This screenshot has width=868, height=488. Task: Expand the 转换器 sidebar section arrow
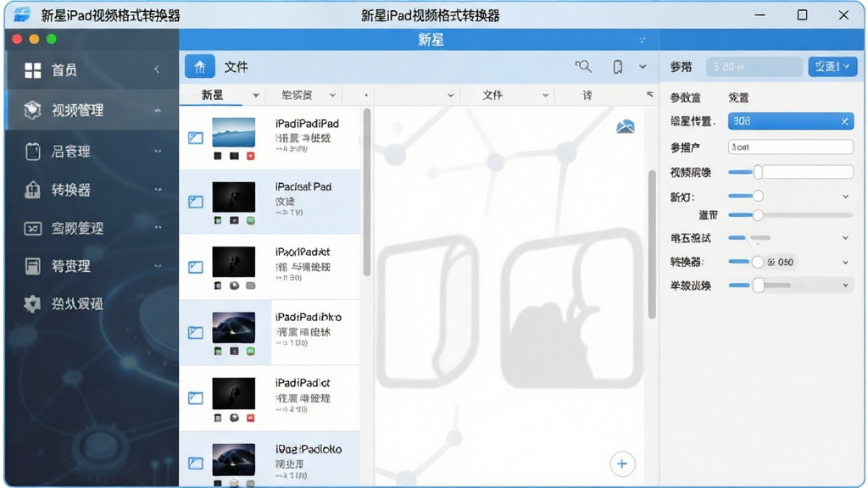(x=158, y=190)
